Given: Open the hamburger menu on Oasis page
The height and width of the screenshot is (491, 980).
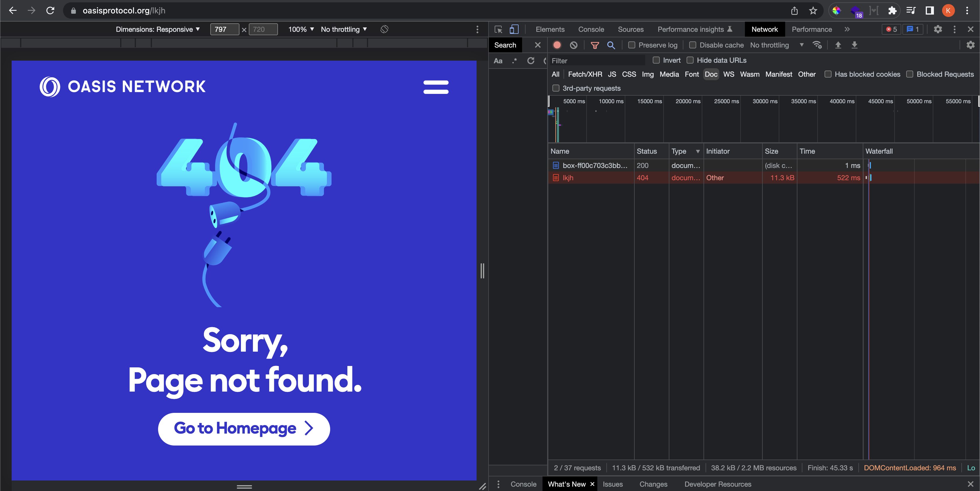Looking at the screenshot, I should [435, 87].
